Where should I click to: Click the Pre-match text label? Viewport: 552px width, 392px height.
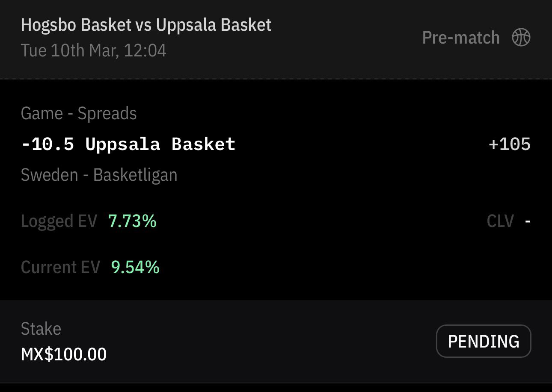click(x=460, y=37)
